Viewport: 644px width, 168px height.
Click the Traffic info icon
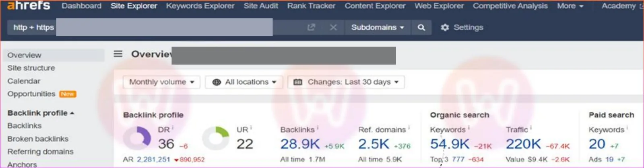[x=530, y=128]
